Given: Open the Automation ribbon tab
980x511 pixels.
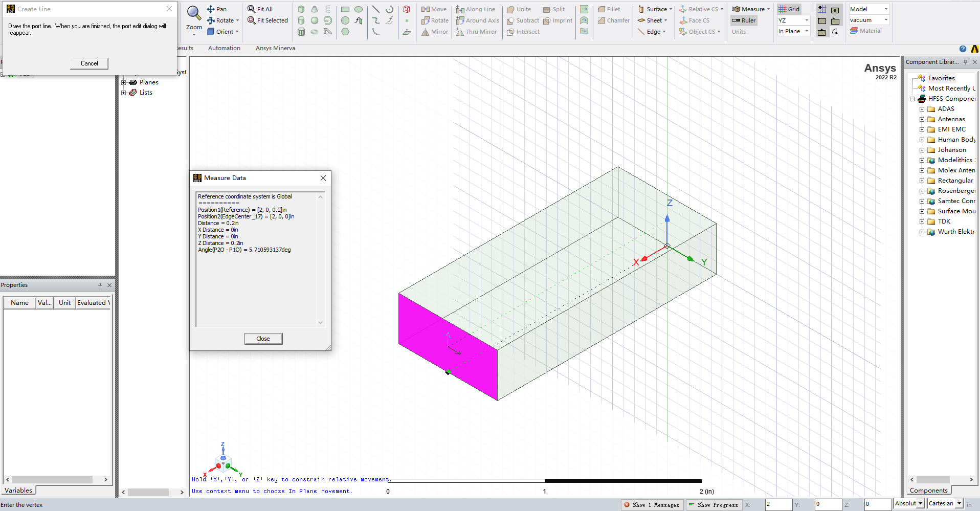Looking at the screenshot, I should (x=224, y=48).
